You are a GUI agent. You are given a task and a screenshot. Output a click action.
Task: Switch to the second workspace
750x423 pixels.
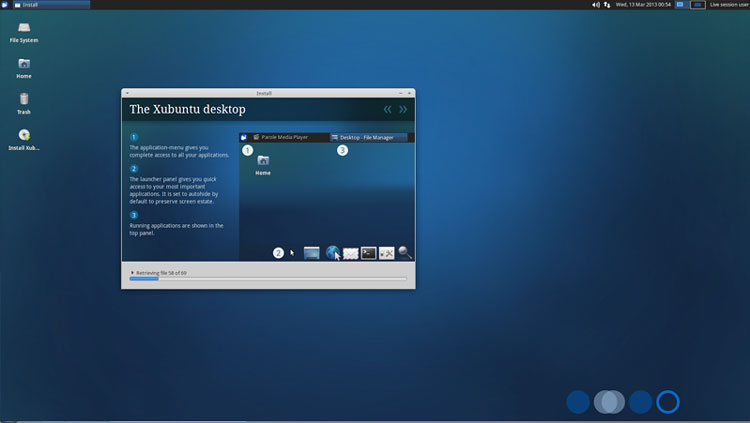(x=698, y=5)
